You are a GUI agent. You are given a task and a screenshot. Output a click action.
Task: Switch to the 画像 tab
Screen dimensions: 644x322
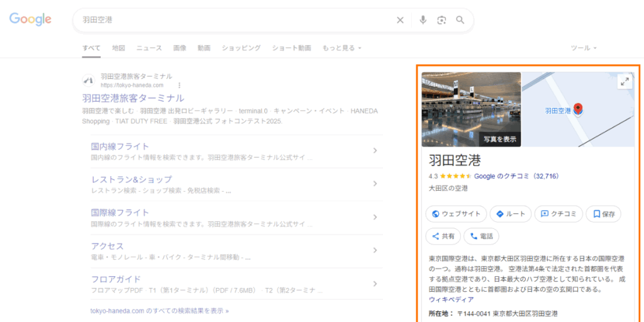180,48
